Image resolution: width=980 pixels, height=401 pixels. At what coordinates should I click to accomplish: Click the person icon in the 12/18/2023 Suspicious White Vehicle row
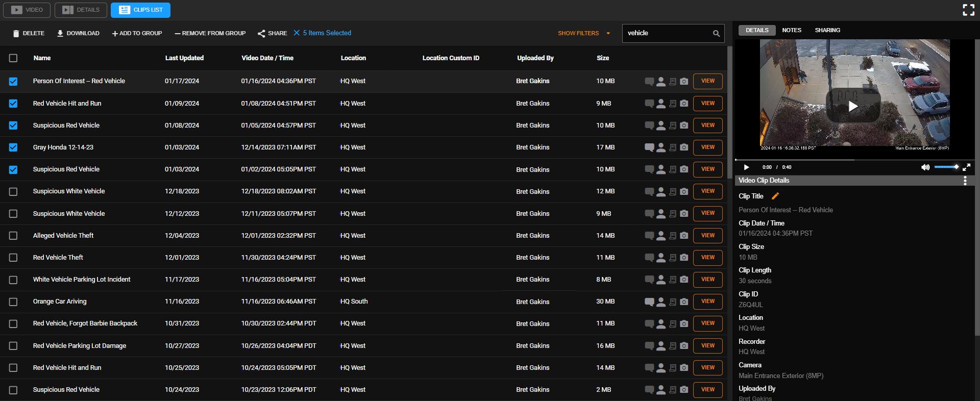pos(661,191)
